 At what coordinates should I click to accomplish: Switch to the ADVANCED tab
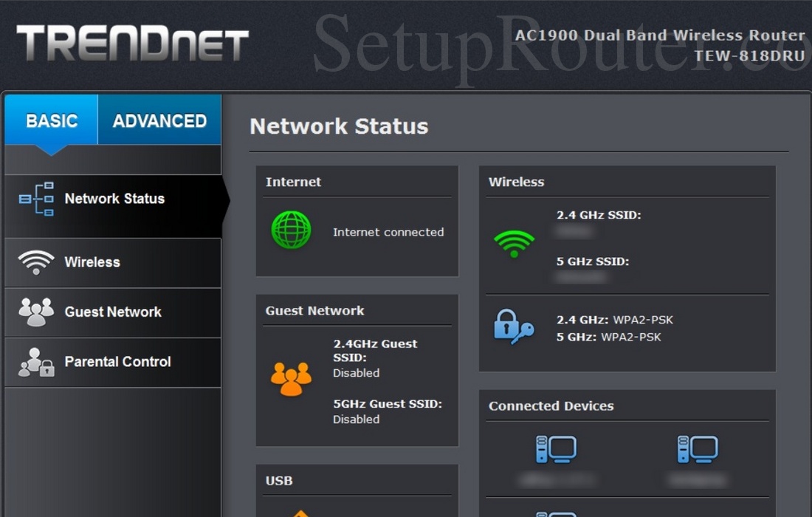pos(159,120)
